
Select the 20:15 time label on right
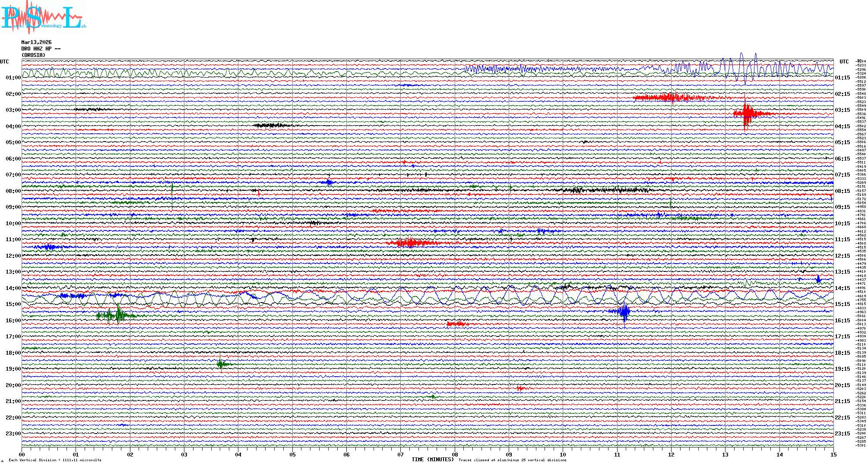point(842,385)
